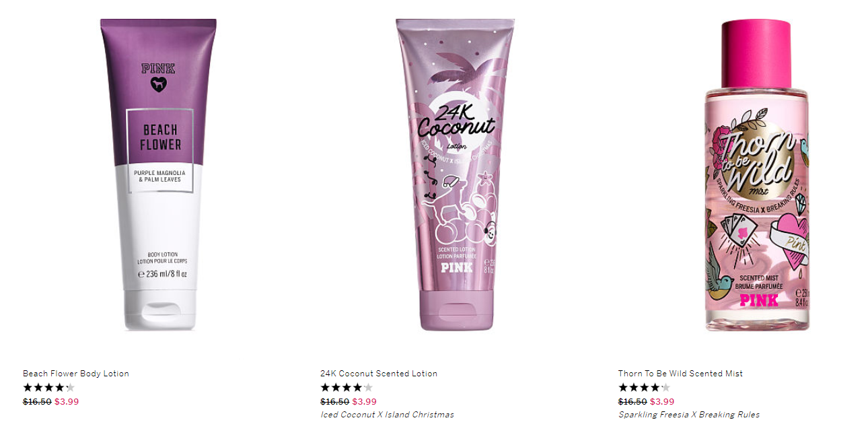
Task: Click the 24K Coconut Scented Lotion title
Action: tap(379, 374)
